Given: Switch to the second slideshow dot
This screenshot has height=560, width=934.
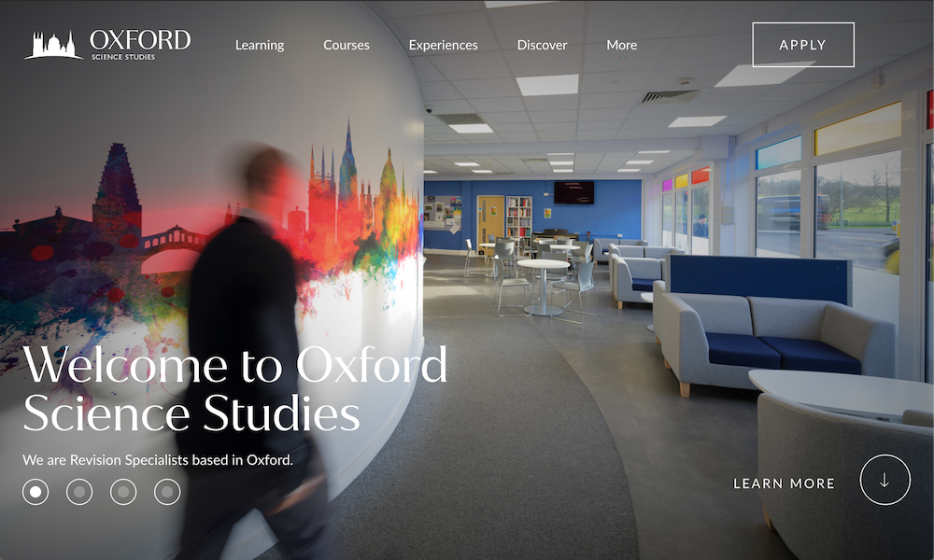Looking at the screenshot, I should pyautogui.click(x=79, y=492).
